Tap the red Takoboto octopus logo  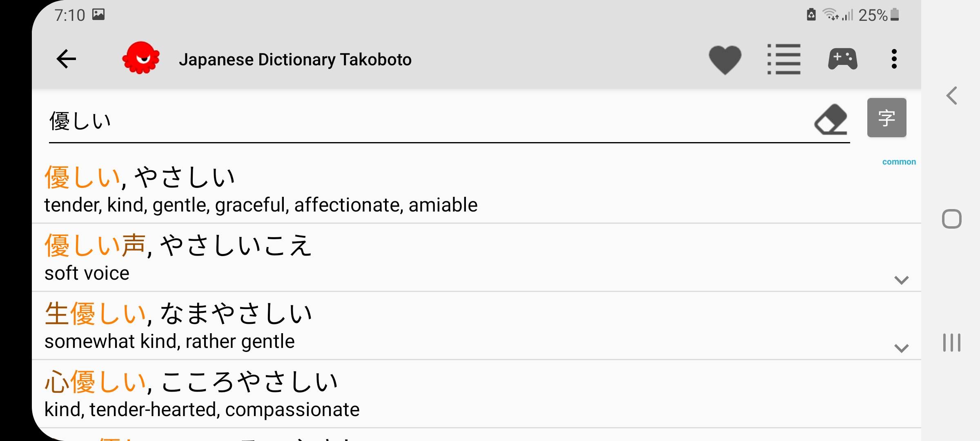click(x=141, y=58)
